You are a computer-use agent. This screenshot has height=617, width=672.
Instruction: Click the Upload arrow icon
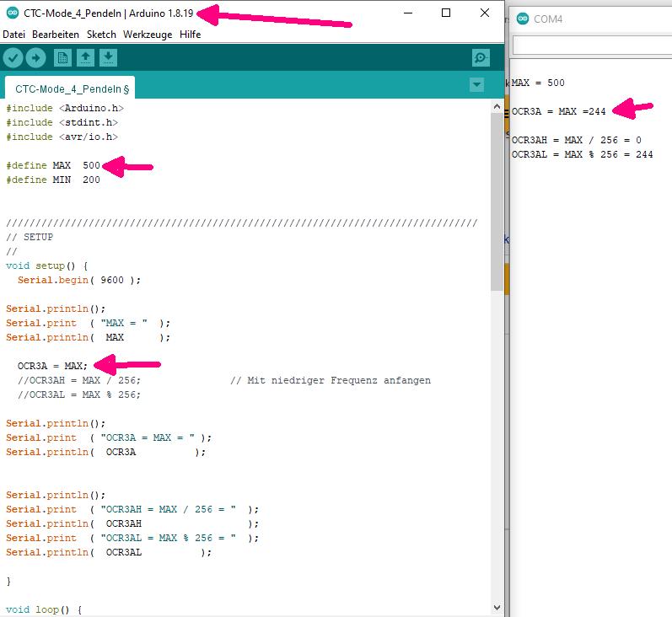[x=35, y=58]
